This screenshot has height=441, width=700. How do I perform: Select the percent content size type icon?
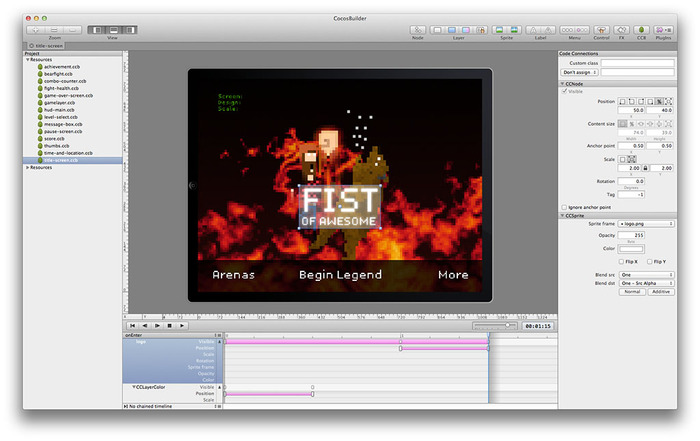tap(632, 124)
